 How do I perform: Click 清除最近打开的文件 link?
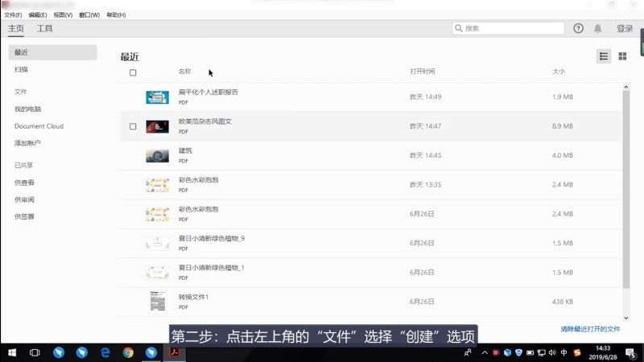(x=590, y=329)
